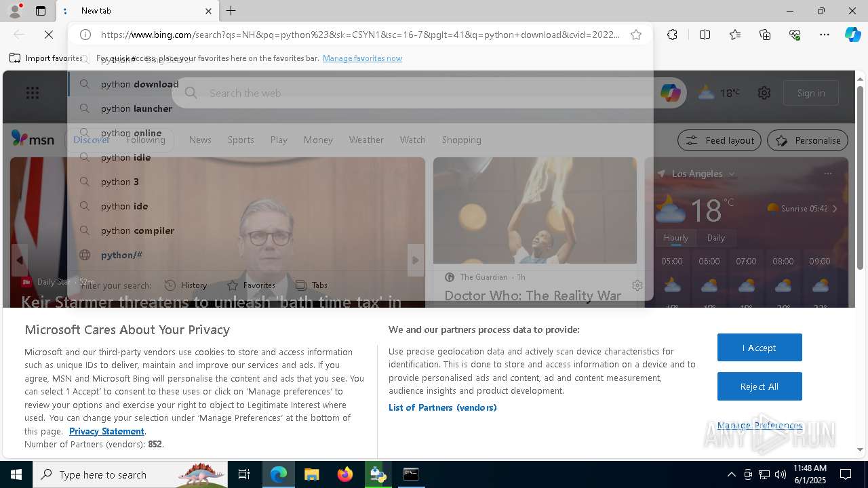The height and width of the screenshot is (488, 868).
Task: Switch to the Sports tab
Action: coord(241,140)
